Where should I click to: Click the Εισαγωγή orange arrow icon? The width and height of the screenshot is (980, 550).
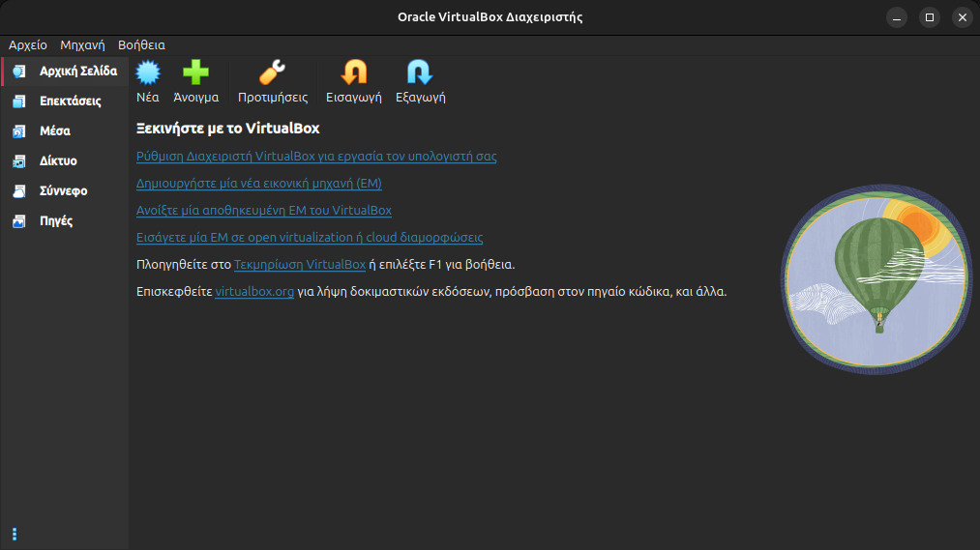pos(354,72)
